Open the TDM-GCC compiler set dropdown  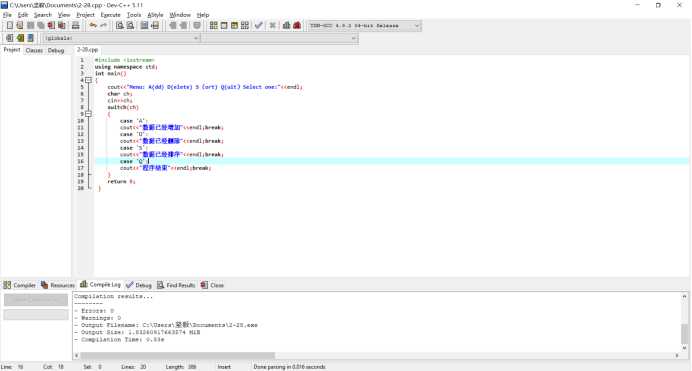point(365,26)
